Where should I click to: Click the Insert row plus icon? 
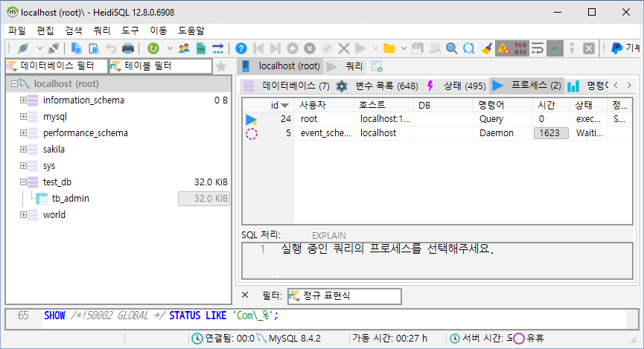click(293, 48)
